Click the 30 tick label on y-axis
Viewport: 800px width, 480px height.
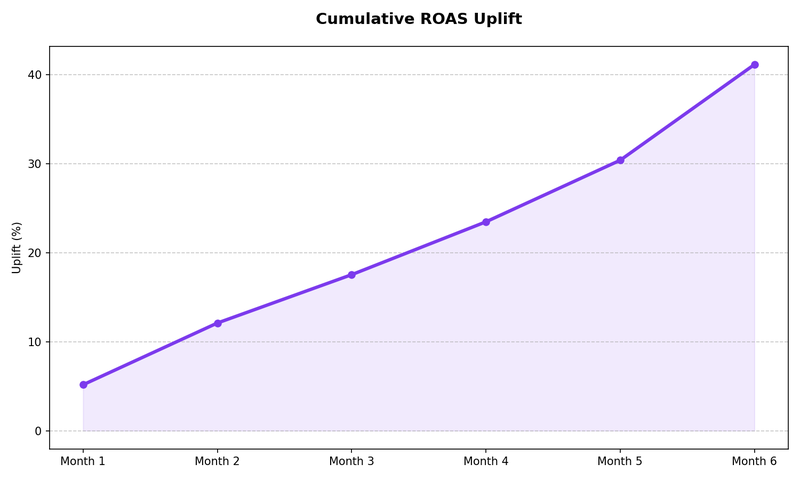coord(35,164)
